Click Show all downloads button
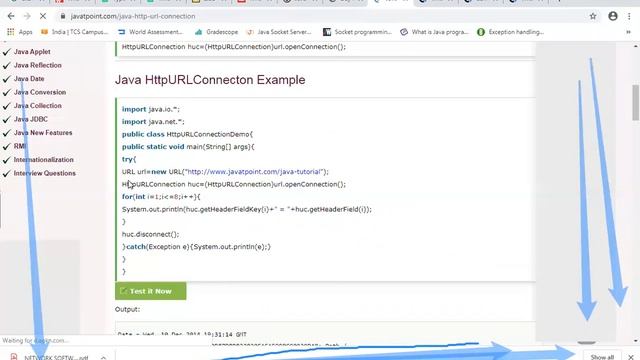 coord(602,356)
